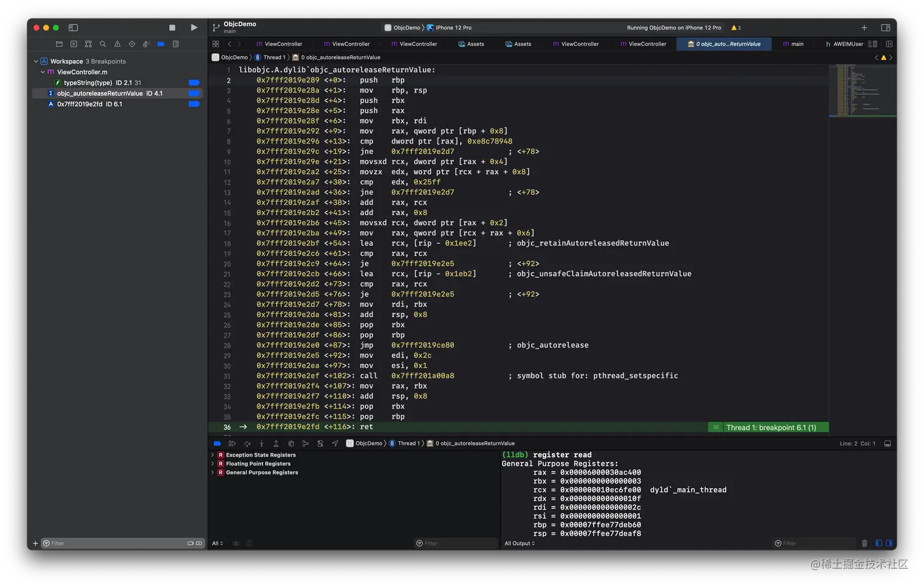
Task: Step out of the current function
Action: (x=276, y=444)
